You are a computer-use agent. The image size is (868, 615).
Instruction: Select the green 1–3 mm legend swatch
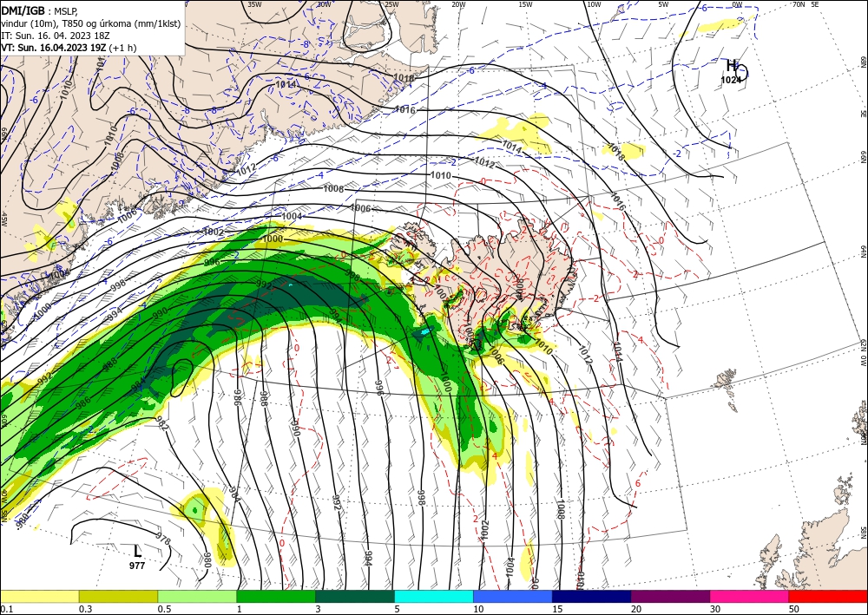[x=276, y=596]
